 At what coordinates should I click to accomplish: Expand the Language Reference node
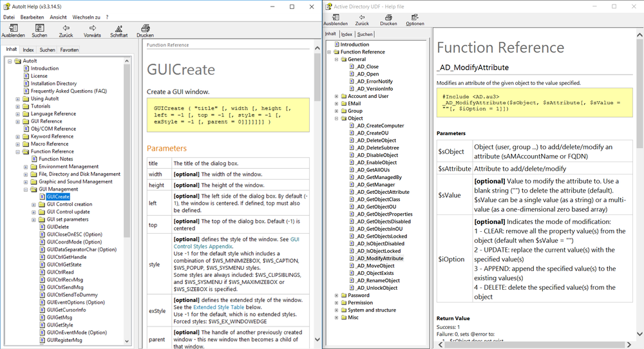(17, 114)
